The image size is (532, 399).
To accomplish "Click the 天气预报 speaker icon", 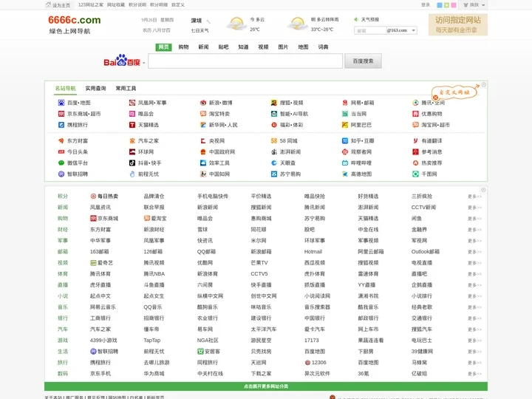I will 356,19.
